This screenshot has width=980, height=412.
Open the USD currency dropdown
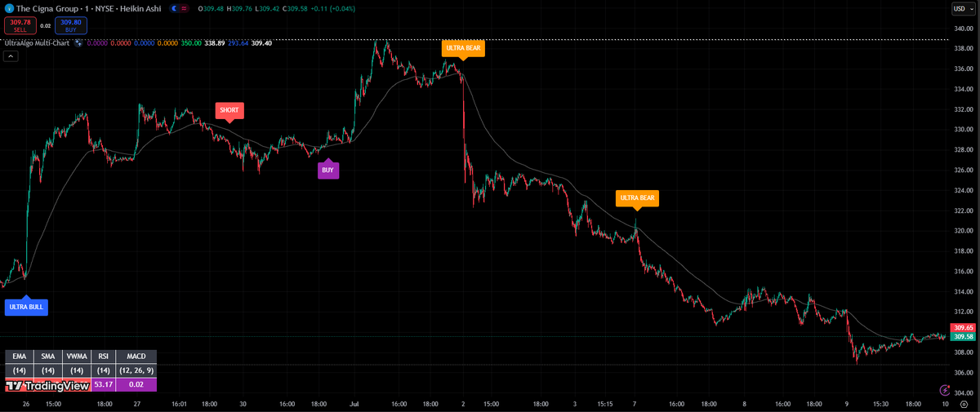[963, 8]
